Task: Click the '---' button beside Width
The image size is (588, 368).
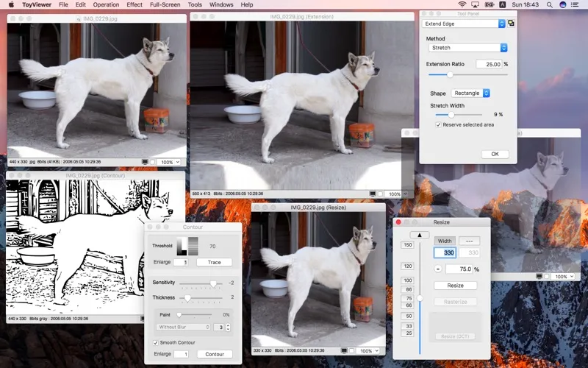Action: (x=469, y=241)
